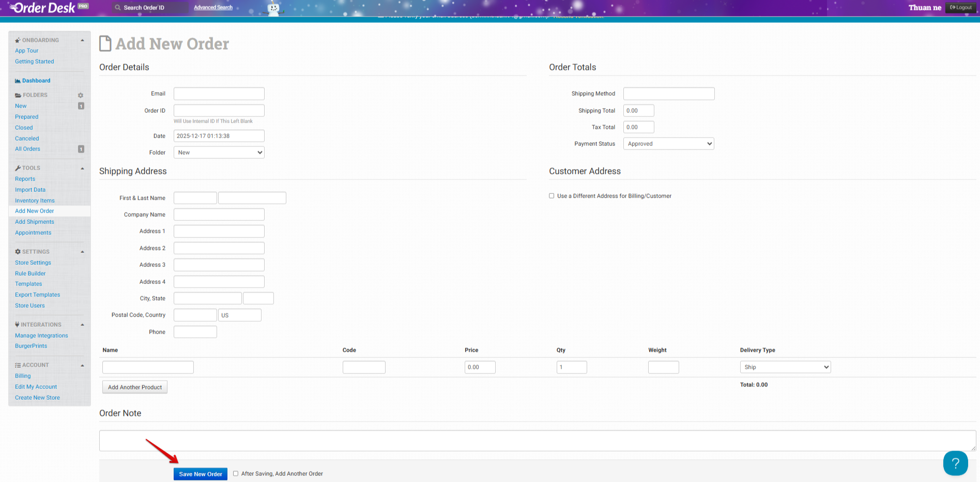Open the Payment Status dropdown
This screenshot has height=482, width=980.
click(668, 144)
